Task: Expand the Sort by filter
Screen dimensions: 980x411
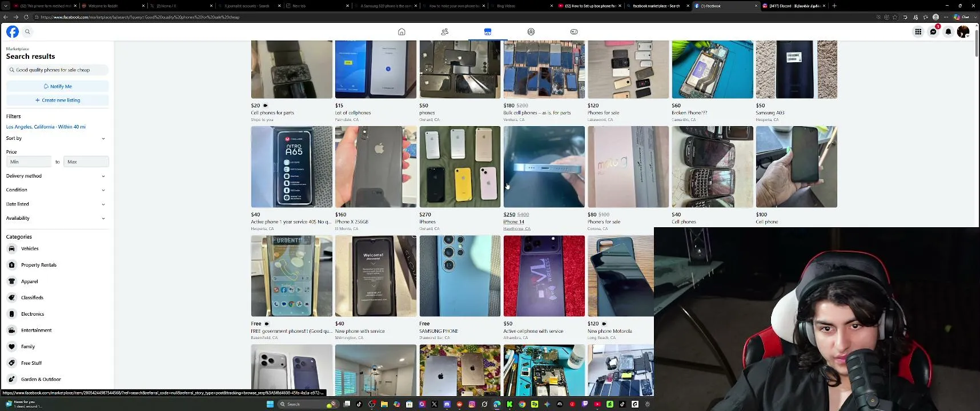Action: [56, 138]
